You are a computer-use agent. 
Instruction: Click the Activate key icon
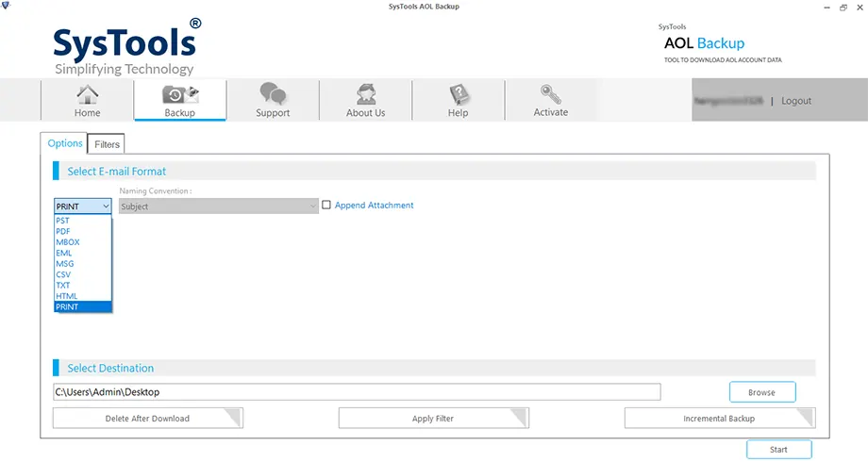[551, 94]
